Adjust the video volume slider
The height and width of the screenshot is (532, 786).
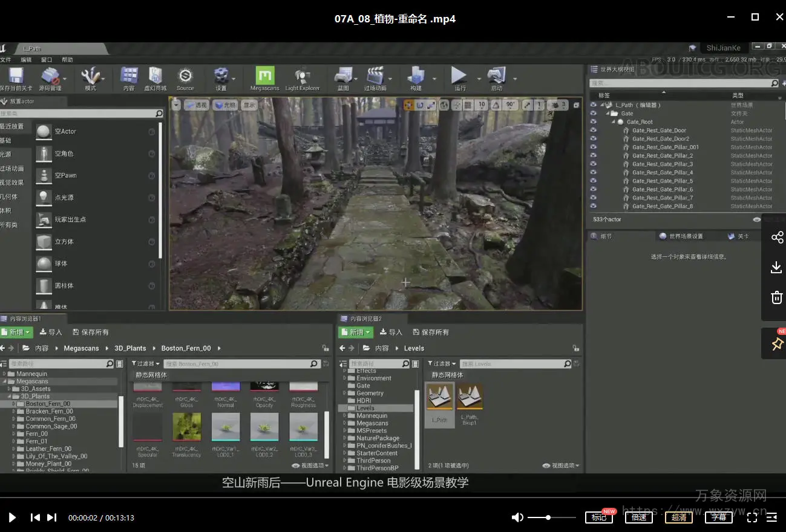pyautogui.click(x=548, y=517)
